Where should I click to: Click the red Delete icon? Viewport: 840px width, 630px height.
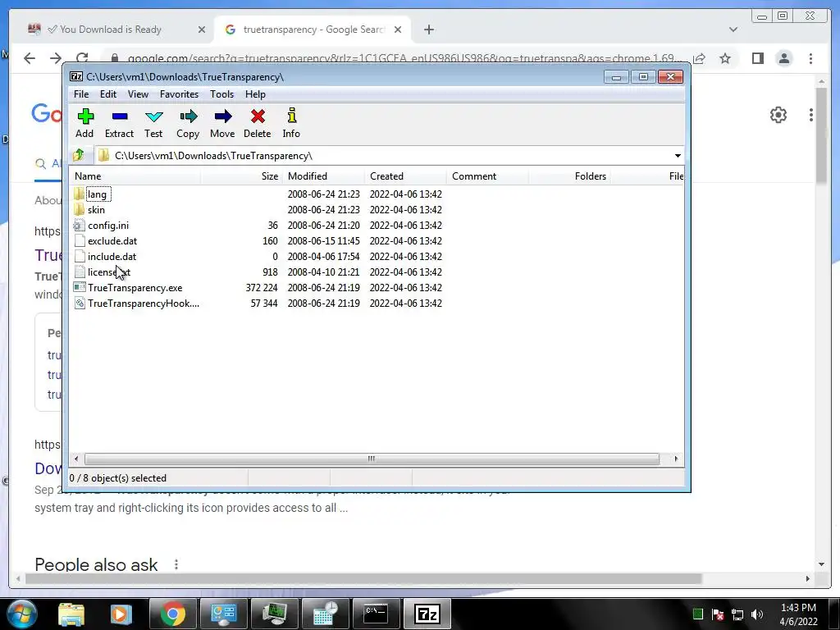[257, 123]
